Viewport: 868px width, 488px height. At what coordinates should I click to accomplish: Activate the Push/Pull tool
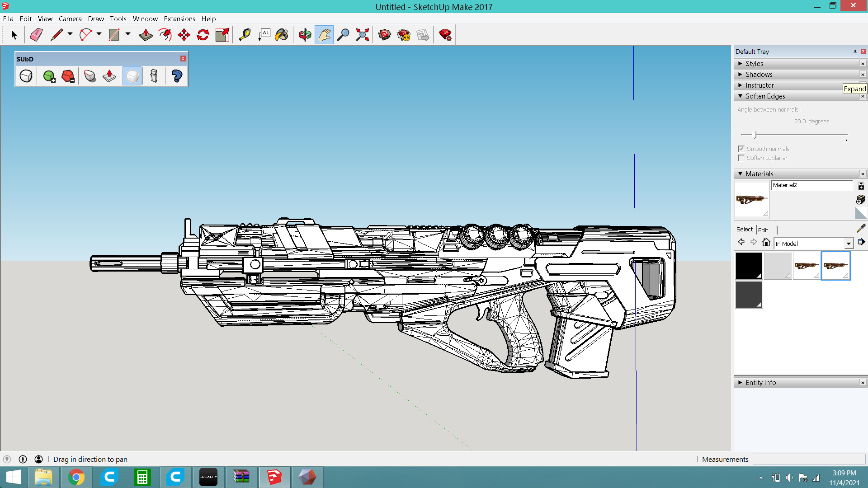coord(146,35)
